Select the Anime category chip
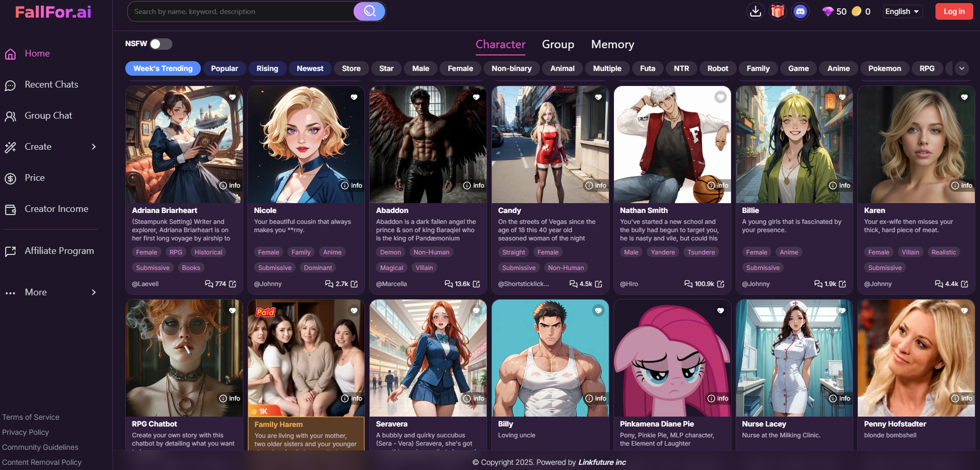Screen dimensions: 980x470 [838, 68]
